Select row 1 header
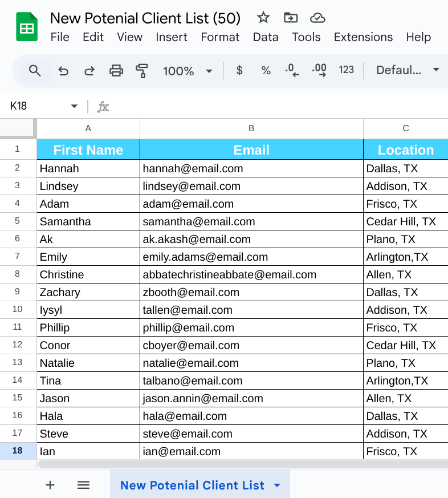The height and width of the screenshot is (498, 448). 18,149
